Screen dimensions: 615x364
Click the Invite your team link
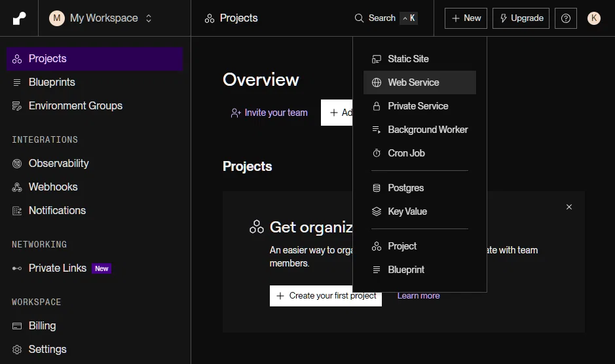(269, 113)
